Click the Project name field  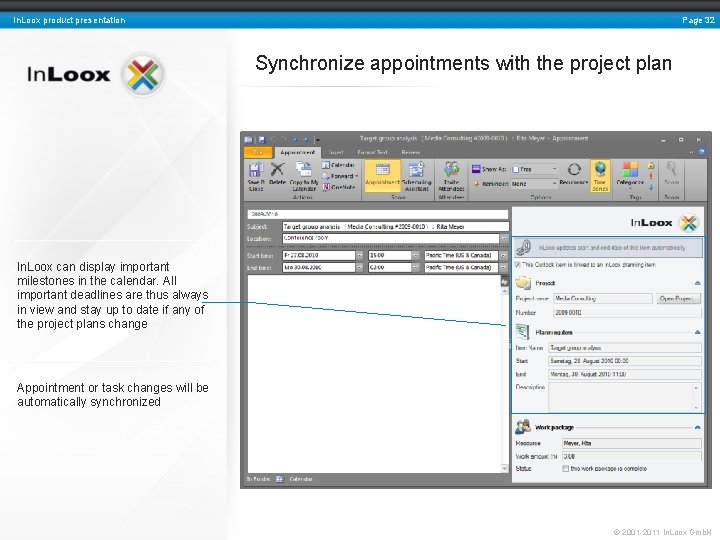[x=602, y=298]
